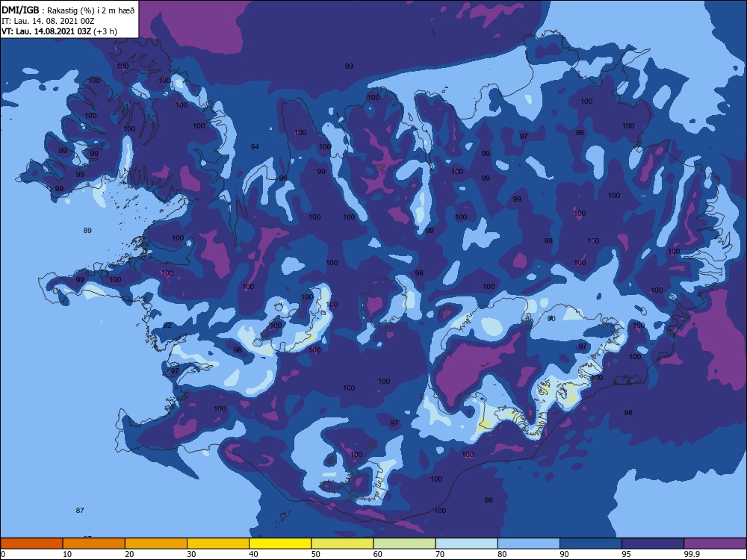Click the golden 30–40 legend swatch
Viewport: 747px width, 560px height.
click(218, 544)
